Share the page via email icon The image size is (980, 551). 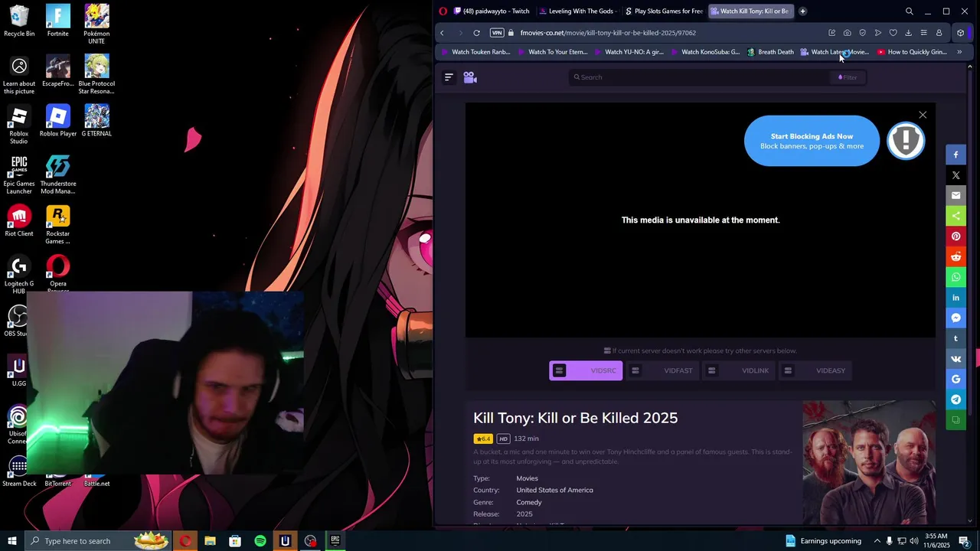click(x=955, y=195)
